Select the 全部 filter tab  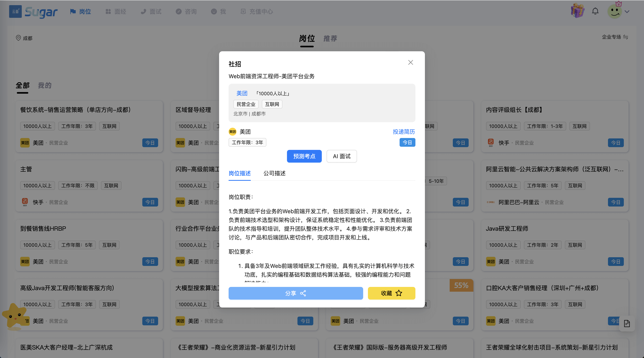tap(23, 85)
